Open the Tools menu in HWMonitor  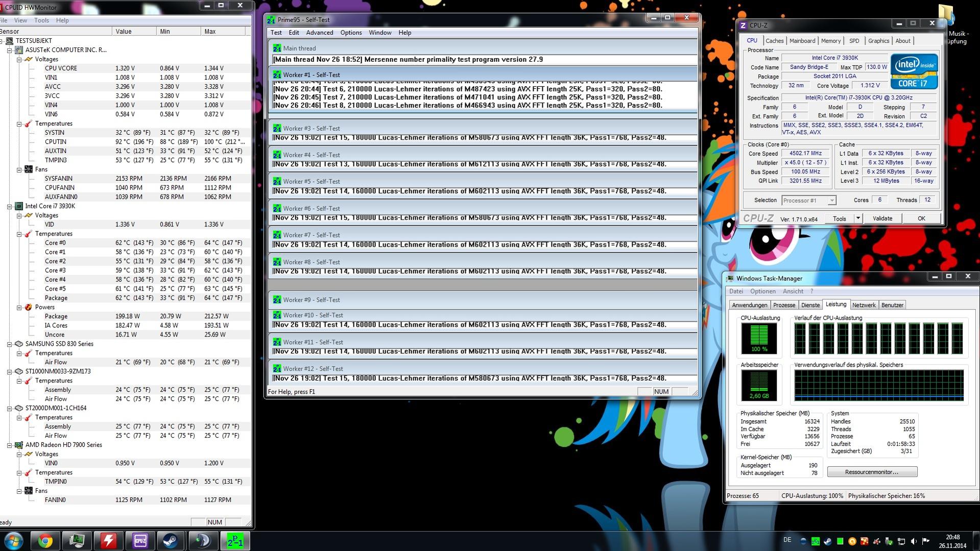point(41,20)
